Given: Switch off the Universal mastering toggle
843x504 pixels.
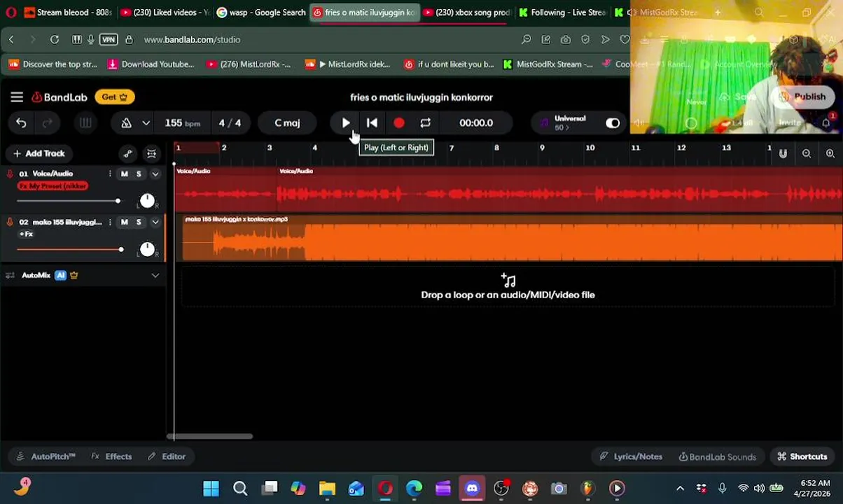Looking at the screenshot, I should click(x=613, y=123).
